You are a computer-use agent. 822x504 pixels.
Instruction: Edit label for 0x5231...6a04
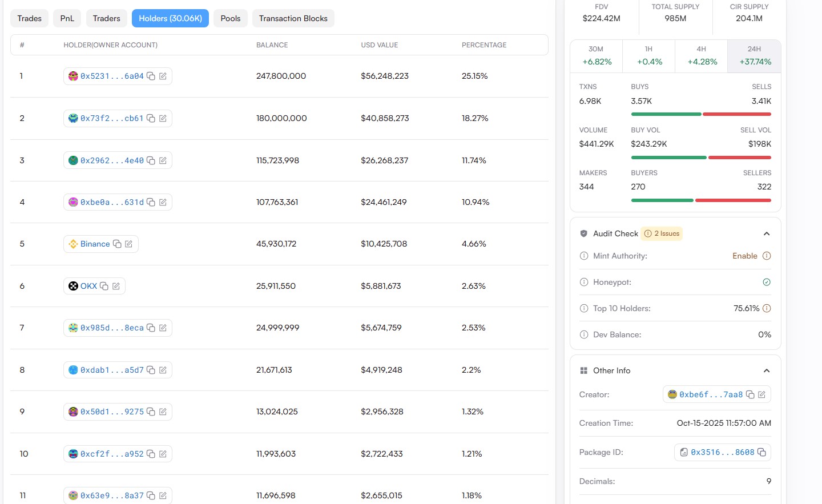pos(163,76)
